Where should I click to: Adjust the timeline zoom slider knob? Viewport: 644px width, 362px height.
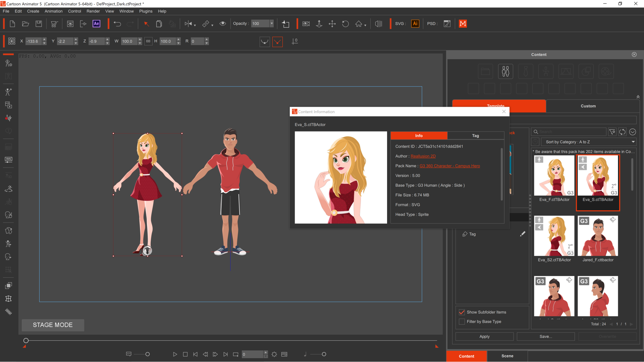pyautogui.click(x=147, y=354)
